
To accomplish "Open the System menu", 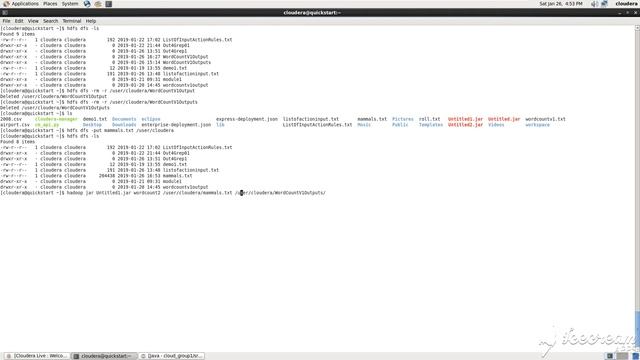I will [x=70, y=4].
